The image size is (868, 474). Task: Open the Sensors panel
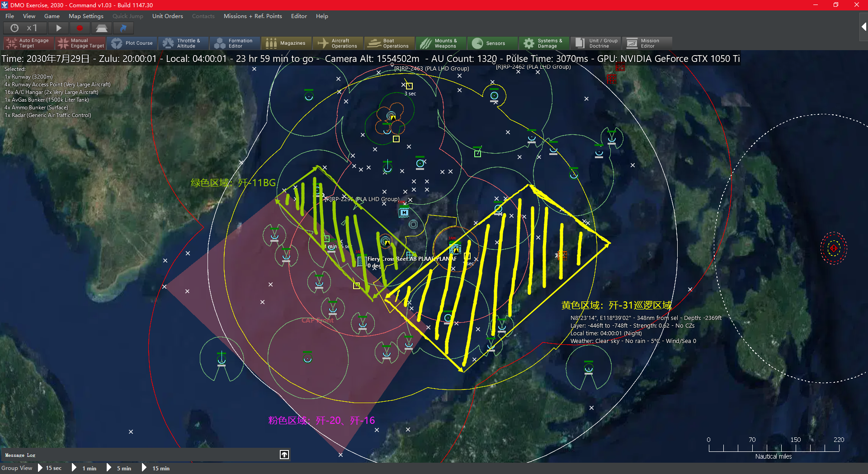[492, 43]
